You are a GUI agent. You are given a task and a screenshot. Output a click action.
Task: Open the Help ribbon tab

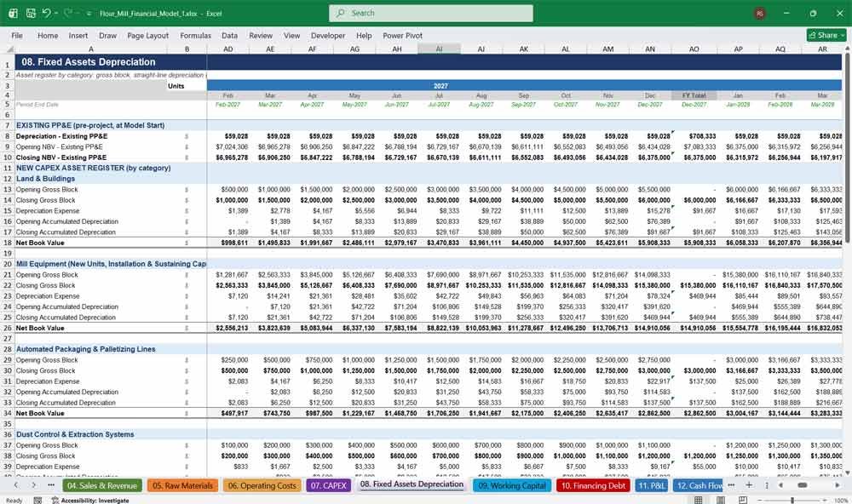(364, 35)
